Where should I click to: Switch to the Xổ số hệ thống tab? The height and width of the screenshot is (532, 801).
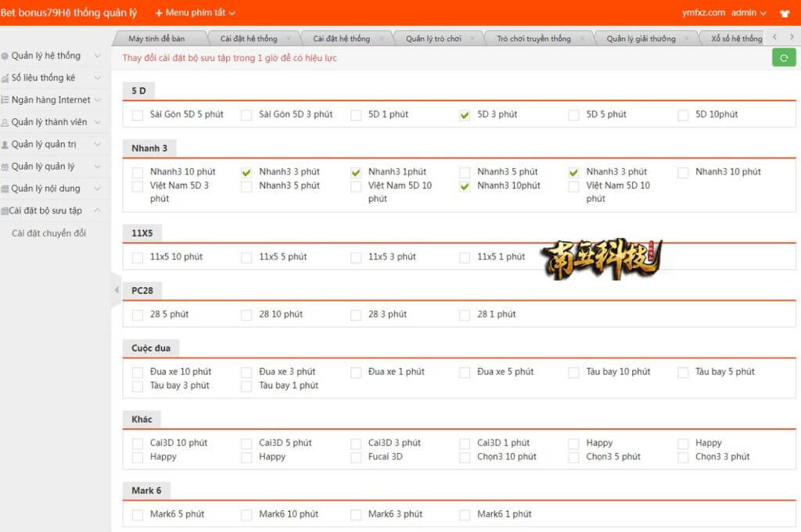[736, 38]
